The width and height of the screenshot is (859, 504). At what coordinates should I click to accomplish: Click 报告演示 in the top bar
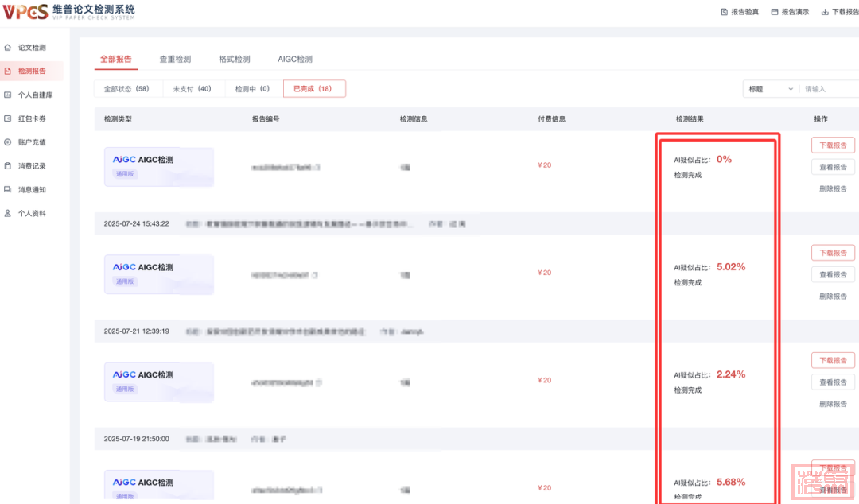tap(790, 12)
